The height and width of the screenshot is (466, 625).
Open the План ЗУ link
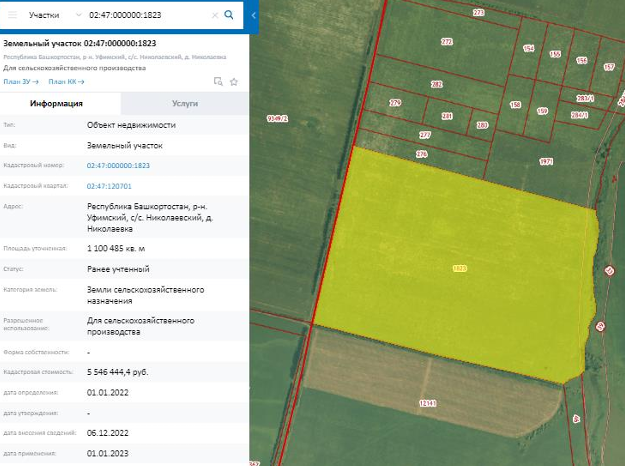[20, 81]
